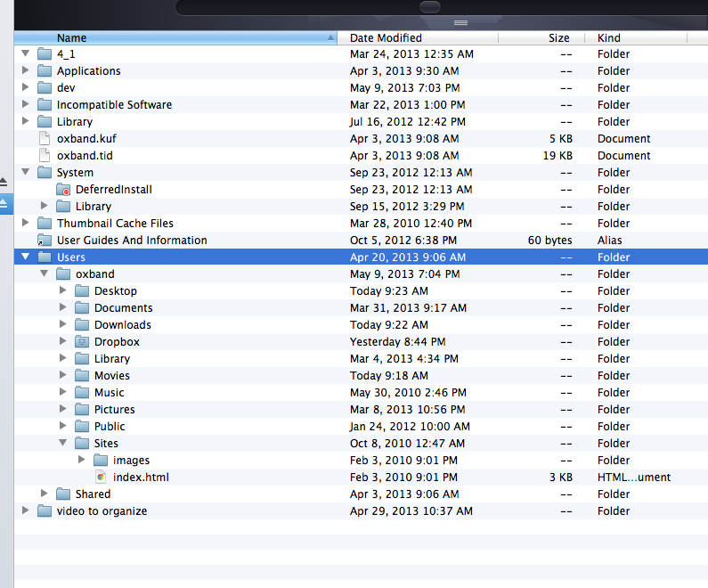Select the index.html file name
This screenshot has height=588, width=708.
click(141, 477)
